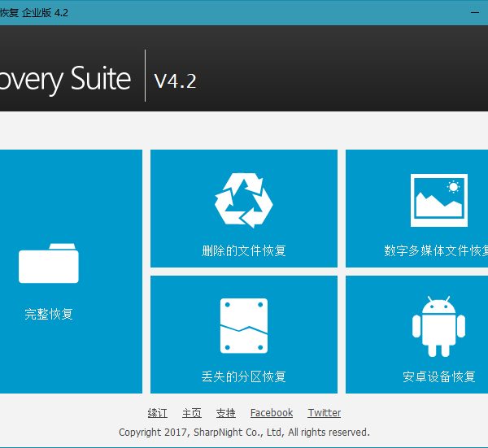Select the 丢失的分区恢复 label
Image resolution: width=488 pixels, height=448 pixels.
click(244, 376)
